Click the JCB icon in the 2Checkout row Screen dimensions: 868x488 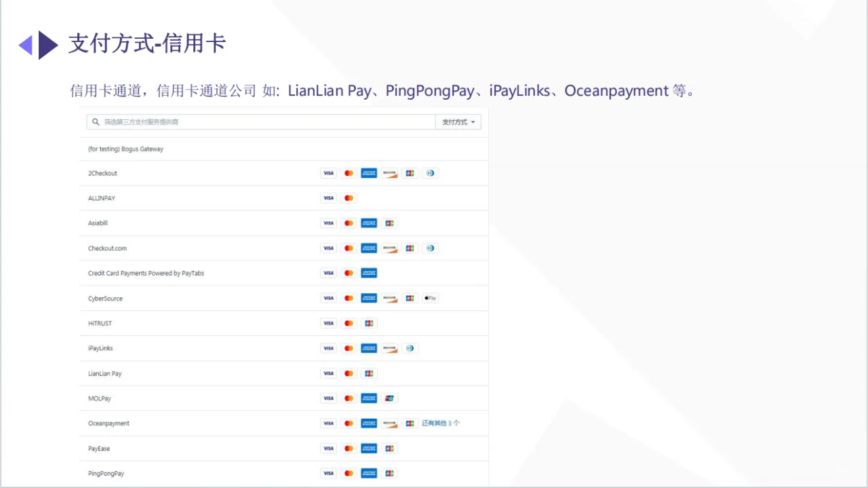[410, 173]
